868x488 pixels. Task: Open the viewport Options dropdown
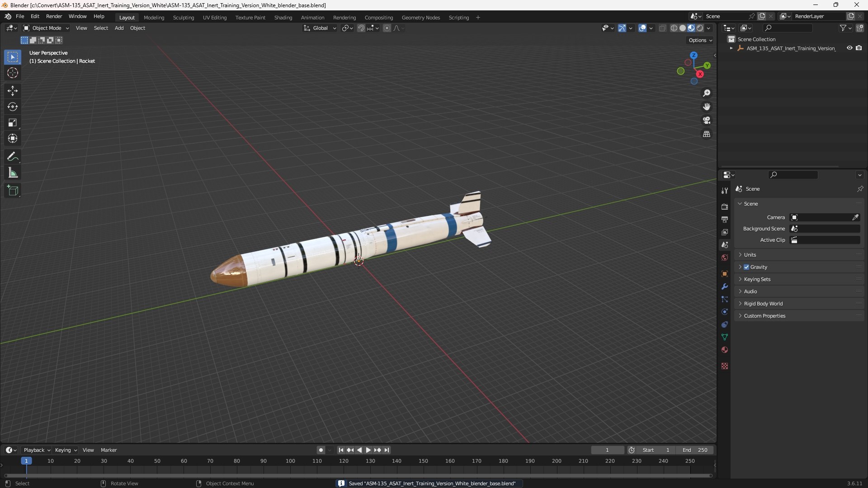pyautogui.click(x=700, y=40)
